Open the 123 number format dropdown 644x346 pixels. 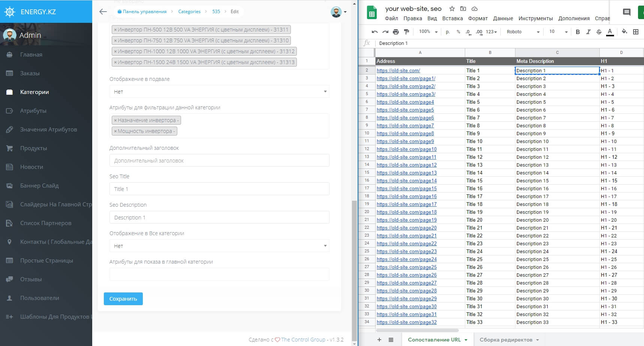[491, 32]
